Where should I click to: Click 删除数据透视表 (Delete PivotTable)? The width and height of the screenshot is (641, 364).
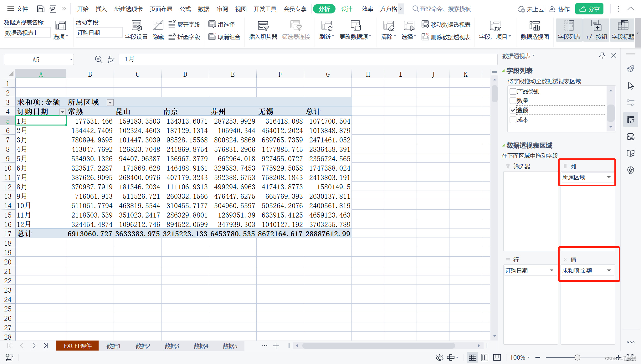(x=446, y=37)
